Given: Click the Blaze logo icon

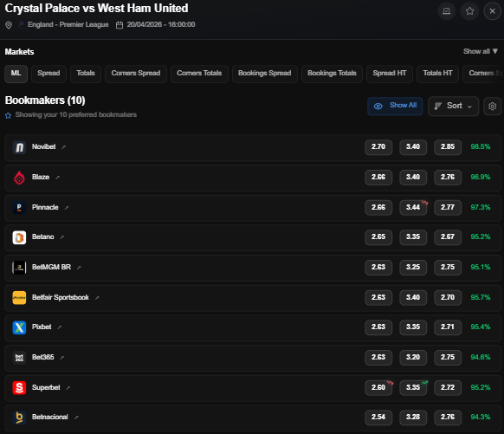Looking at the screenshot, I should pyautogui.click(x=19, y=178).
